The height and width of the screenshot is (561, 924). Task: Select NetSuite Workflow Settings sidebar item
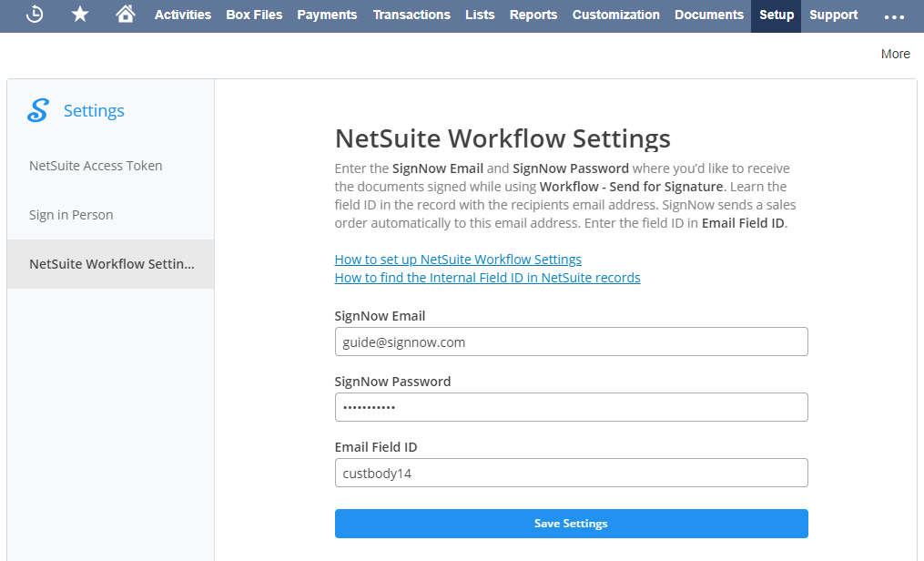[111, 264]
